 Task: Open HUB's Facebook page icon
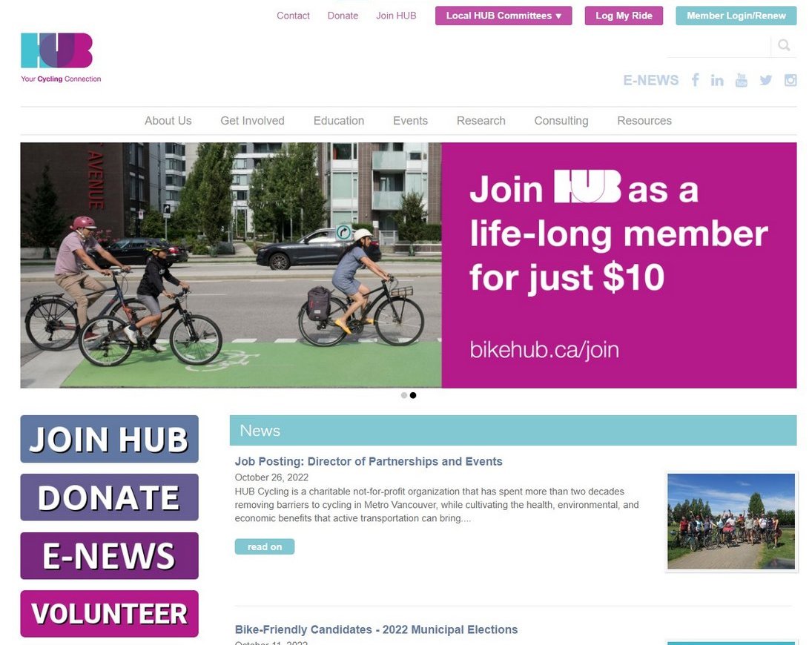coord(695,80)
